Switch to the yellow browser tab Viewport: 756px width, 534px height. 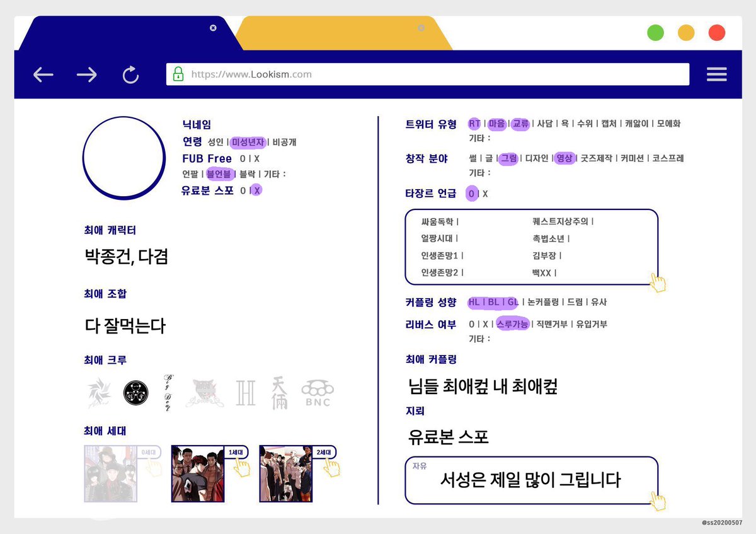coord(343,33)
